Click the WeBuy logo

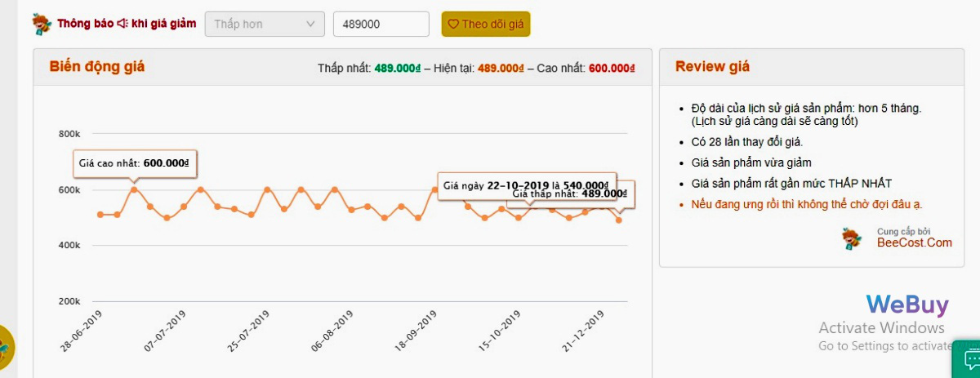(906, 305)
